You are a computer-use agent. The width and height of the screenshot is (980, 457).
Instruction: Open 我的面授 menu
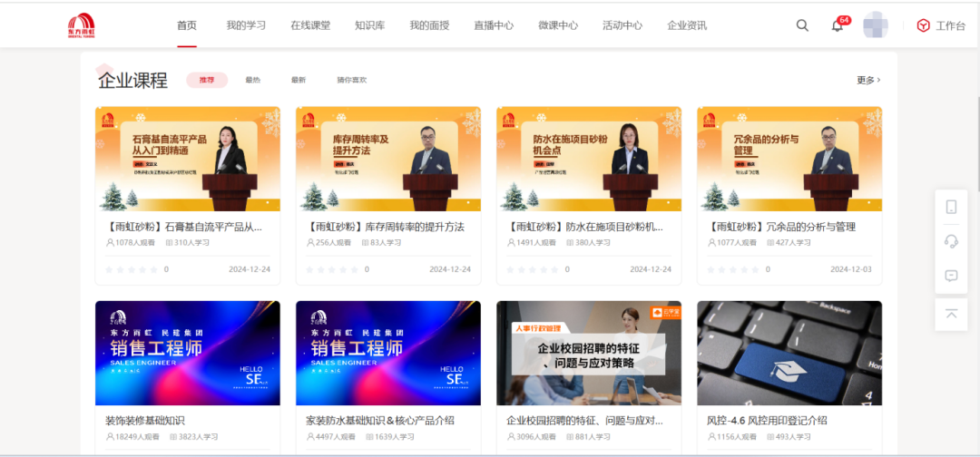coord(429,25)
